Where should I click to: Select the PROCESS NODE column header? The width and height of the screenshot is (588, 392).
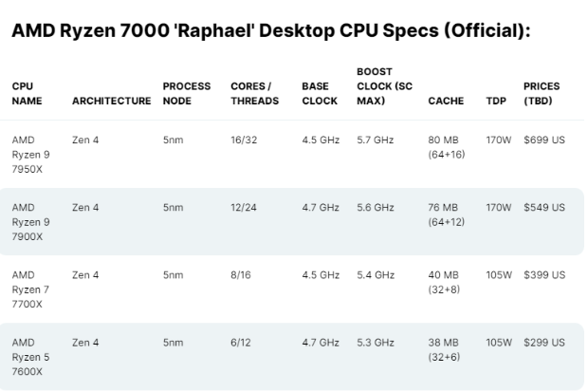pyautogui.click(x=187, y=93)
